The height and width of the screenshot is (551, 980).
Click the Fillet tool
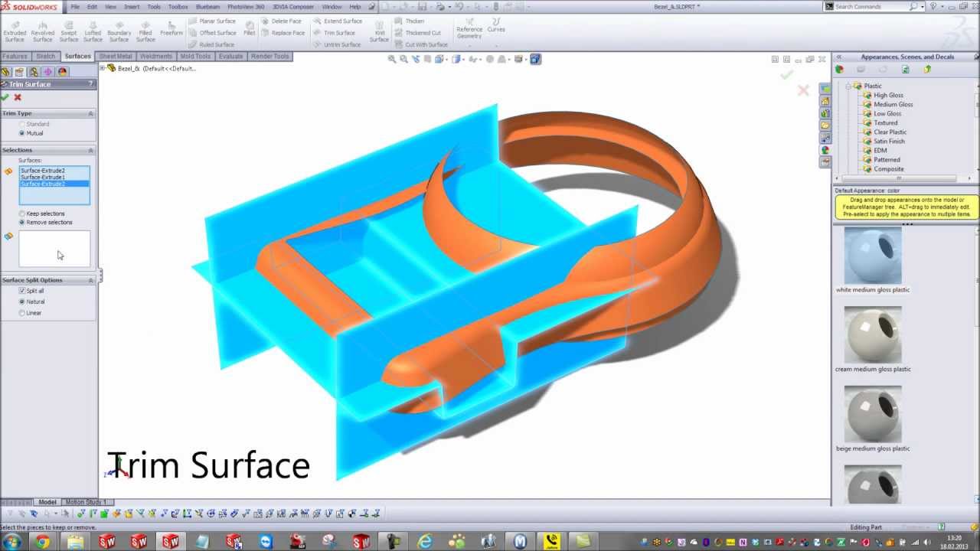tap(250, 28)
